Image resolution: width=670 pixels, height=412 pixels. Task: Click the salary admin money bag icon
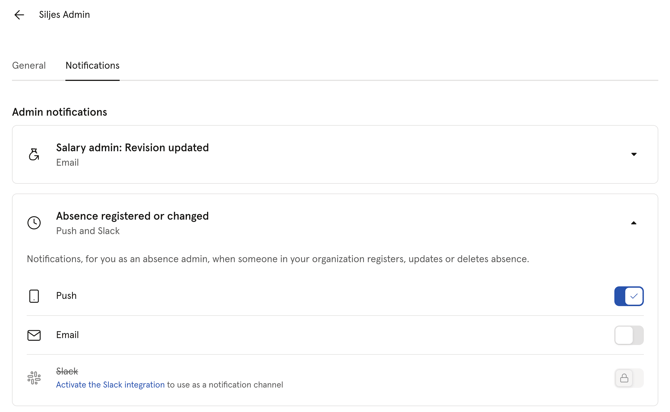click(x=34, y=155)
